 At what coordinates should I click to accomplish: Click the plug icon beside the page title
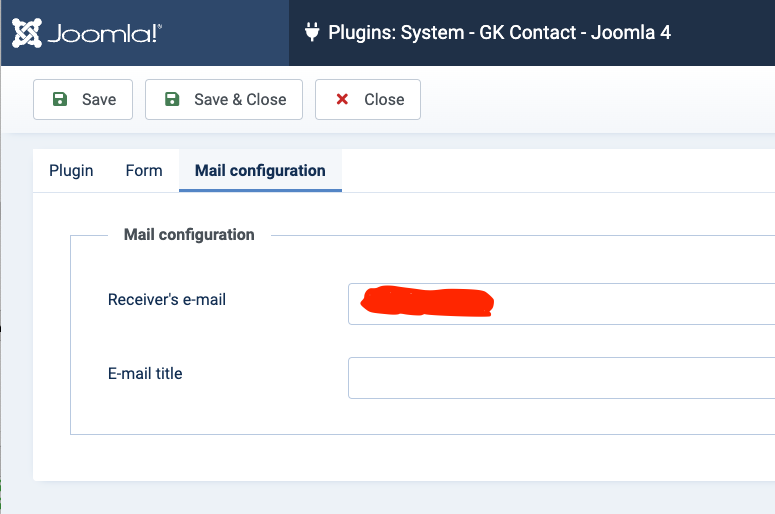click(311, 33)
